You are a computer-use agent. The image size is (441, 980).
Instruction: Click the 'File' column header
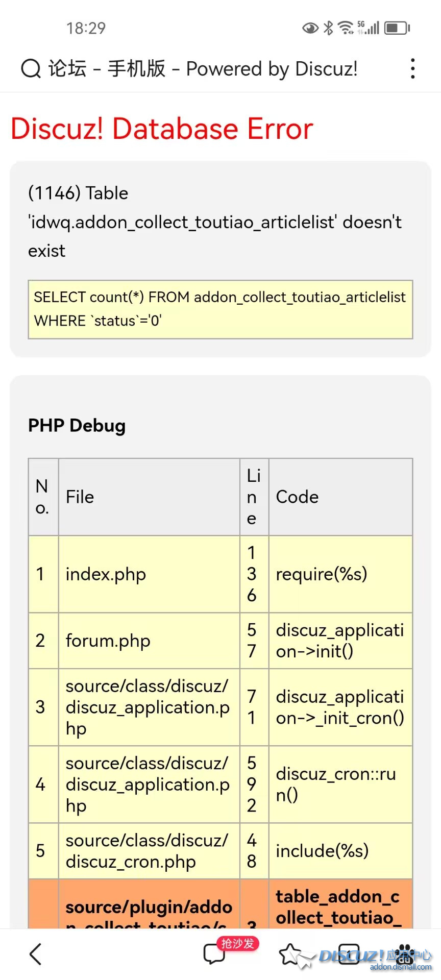click(x=149, y=497)
